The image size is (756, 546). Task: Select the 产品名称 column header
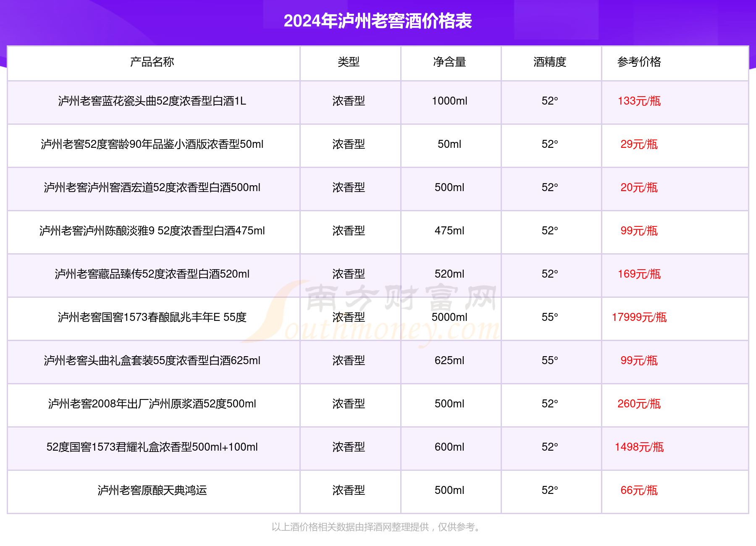tap(152, 62)
